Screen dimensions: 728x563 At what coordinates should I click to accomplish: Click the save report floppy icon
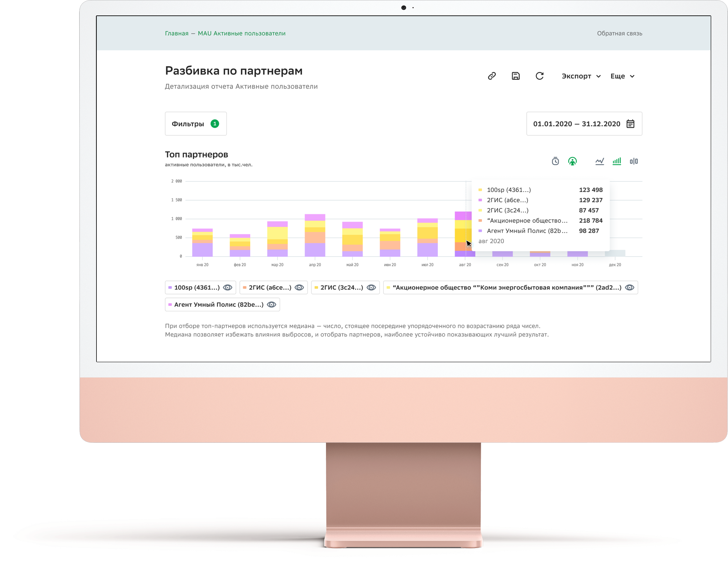pyautogui.click(x=515, y=76)
